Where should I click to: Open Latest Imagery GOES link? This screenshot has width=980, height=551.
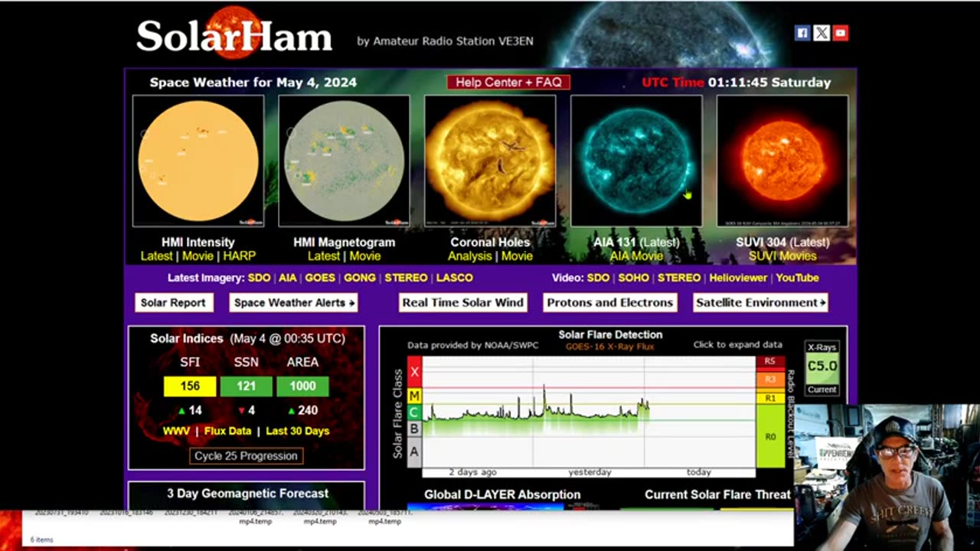(x=320, y=278)
